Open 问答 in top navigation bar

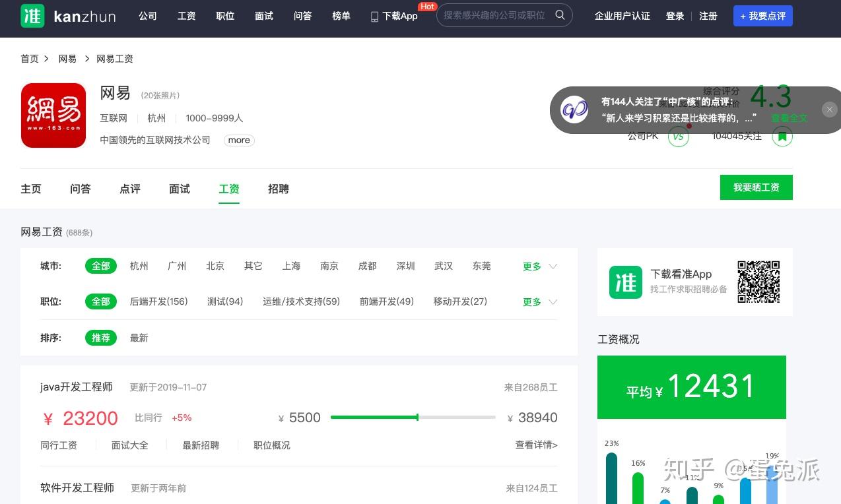[303, 16]
